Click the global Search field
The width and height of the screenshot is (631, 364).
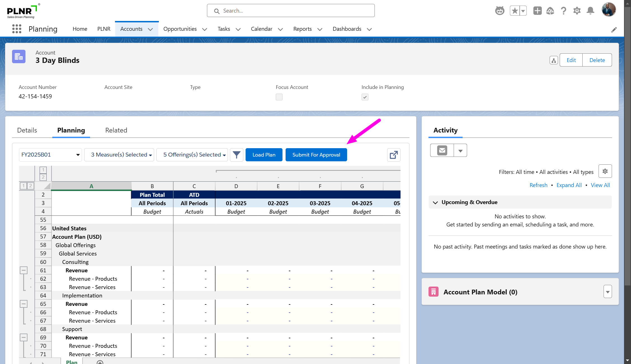[291, 11]
